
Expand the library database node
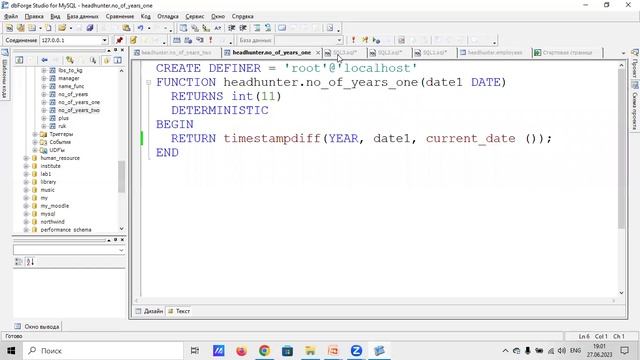pos(26,182)
